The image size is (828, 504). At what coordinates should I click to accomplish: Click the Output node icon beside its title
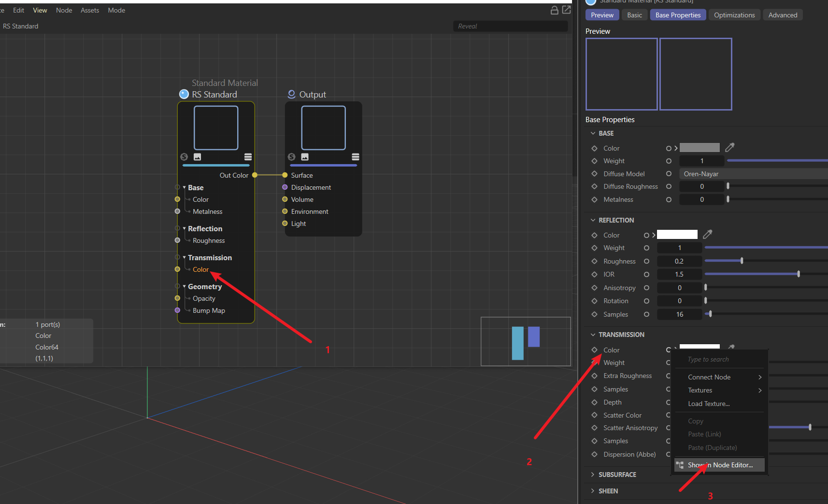[x=291, y=94]
